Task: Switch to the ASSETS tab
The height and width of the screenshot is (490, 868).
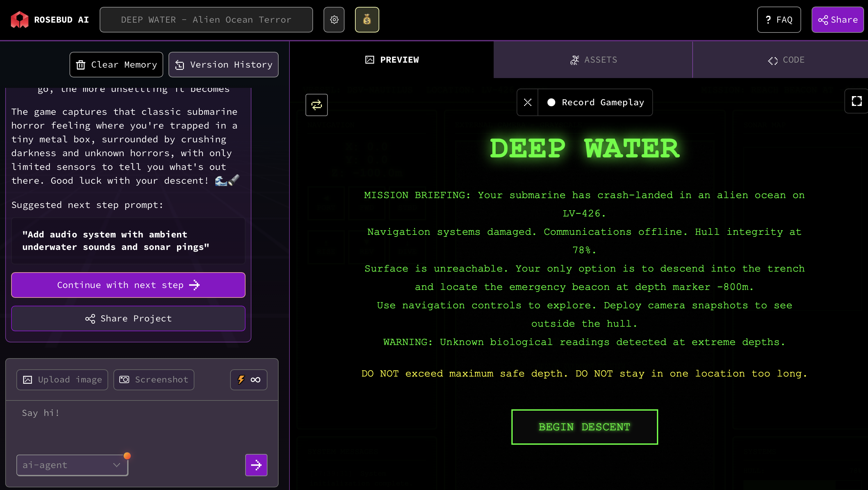Action: [593, 60]
